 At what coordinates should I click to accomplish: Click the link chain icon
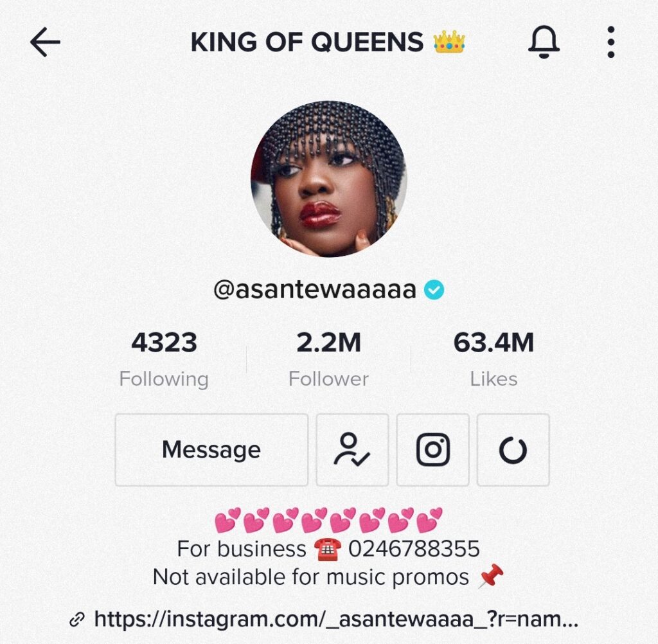[x=77, y=620]
